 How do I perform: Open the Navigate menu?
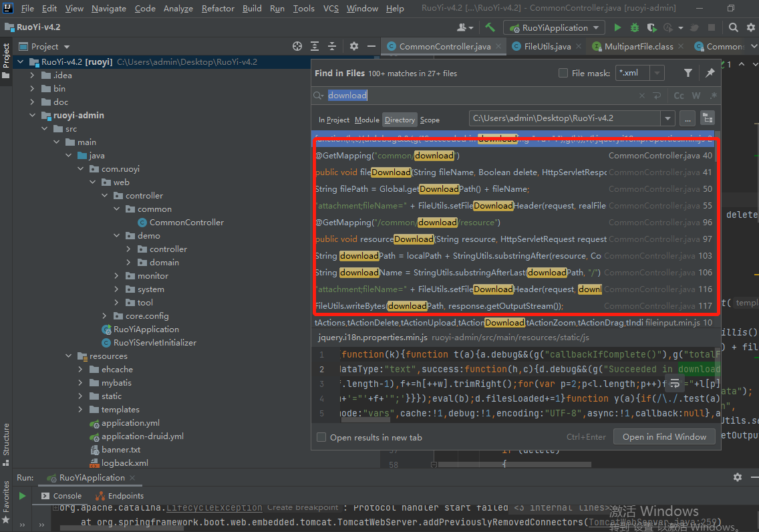tap(109, 9)
